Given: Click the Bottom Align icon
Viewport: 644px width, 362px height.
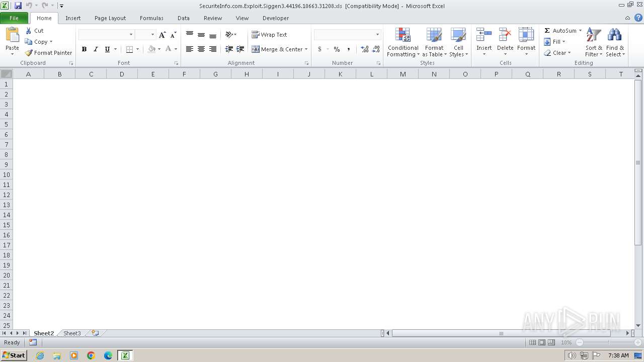Looking at the screenshot, I should click(x=213, y=35).
